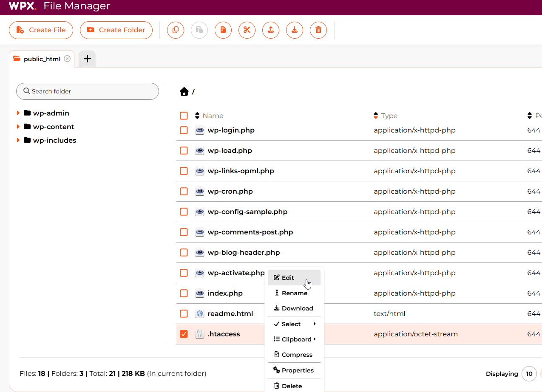The image size is (542, 392).
Task: Click the PHP icon beside wp-login.php
Action: click(x=200, y=130)
